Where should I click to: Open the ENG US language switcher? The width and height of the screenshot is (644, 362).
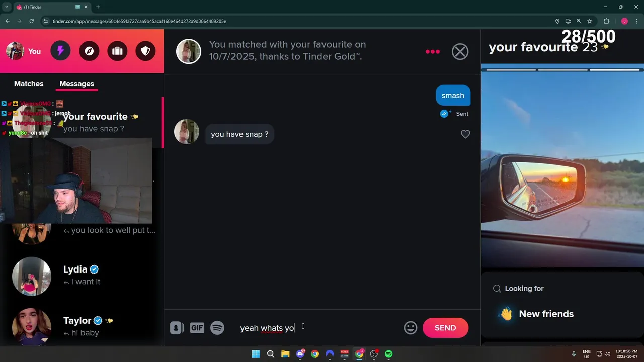pos(587,354)
